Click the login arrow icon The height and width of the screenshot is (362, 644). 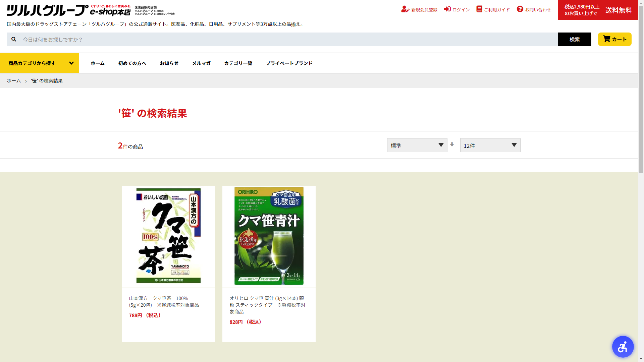click(447, 9)
